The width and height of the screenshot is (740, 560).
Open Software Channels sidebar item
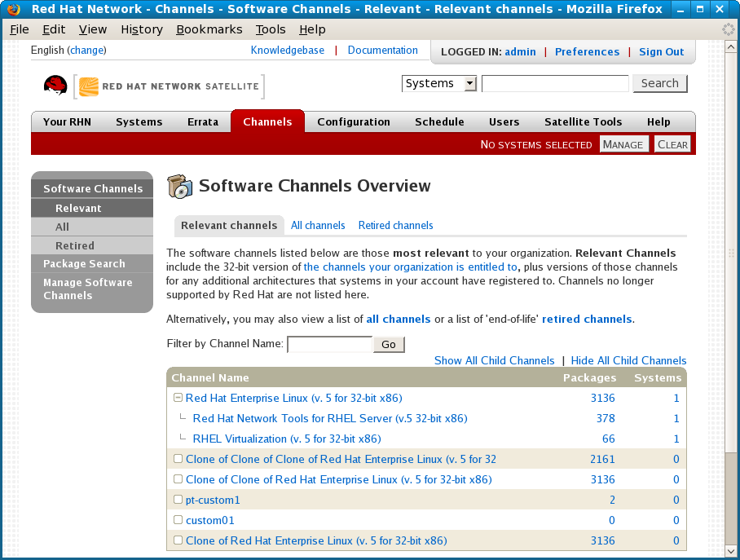pyautogui.click(x=93, y=188)
